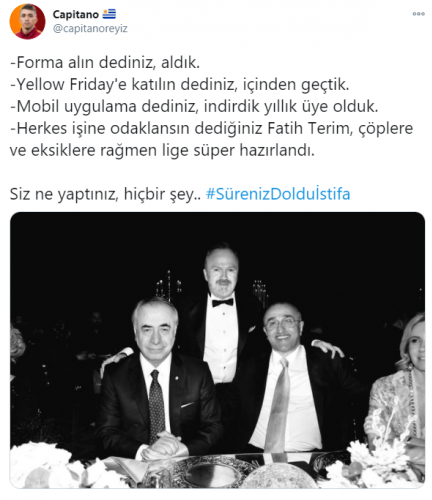The height and width of the screenshot is (500, 432).
Task: Open the Capitano profile avatar
Action: pyautogui.click(x=27, y=22)
